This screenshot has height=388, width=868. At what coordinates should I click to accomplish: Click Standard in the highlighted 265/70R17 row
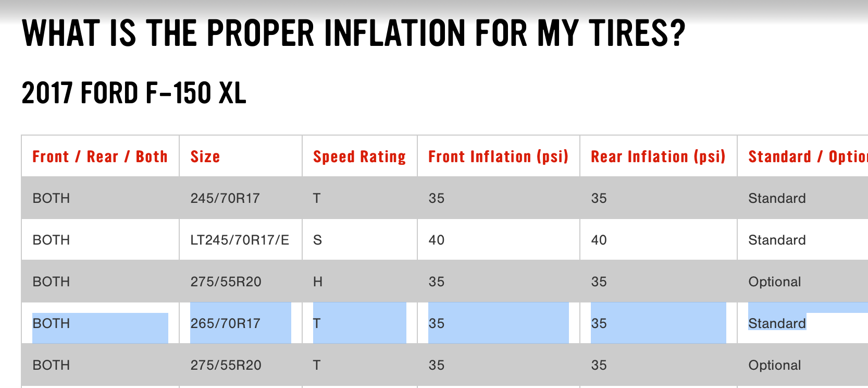tap(777, 323)
